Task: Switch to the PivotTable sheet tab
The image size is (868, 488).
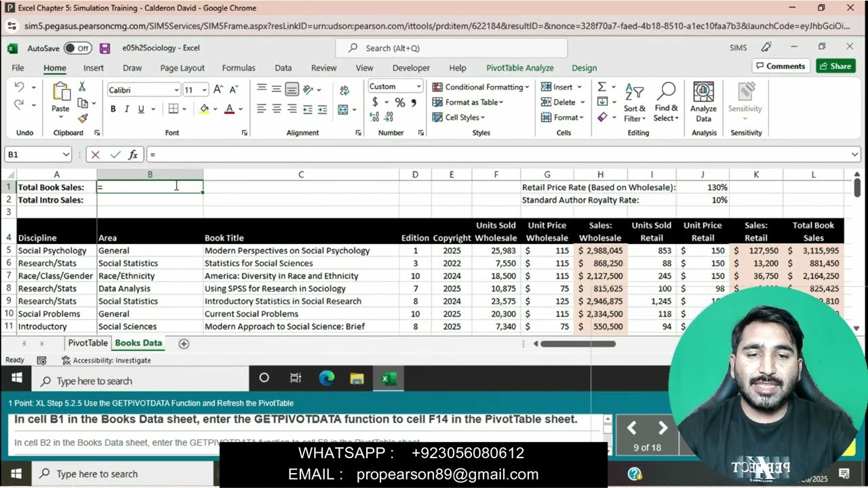Action: pos(87,343)
